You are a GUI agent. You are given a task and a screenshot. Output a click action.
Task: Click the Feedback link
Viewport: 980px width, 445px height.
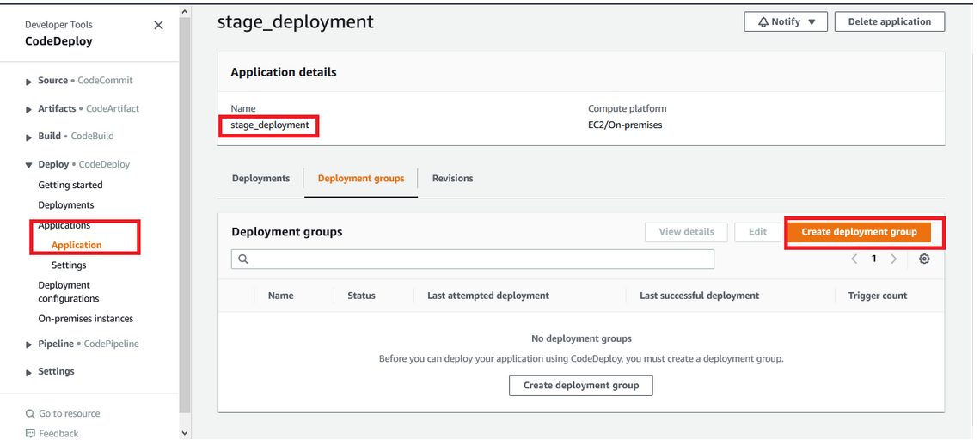tap(58, 433)
